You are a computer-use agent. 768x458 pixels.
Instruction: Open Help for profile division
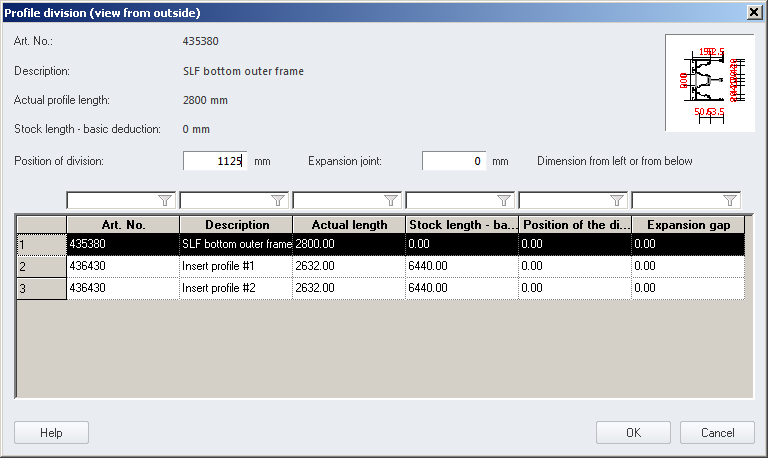pyautogui.click(x=51, y=433)
